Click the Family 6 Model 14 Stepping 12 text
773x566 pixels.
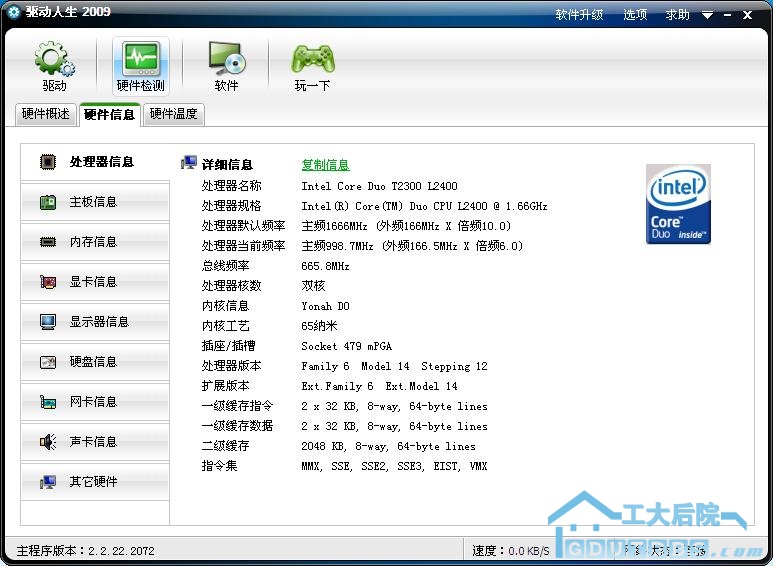(x=394, y=366)
